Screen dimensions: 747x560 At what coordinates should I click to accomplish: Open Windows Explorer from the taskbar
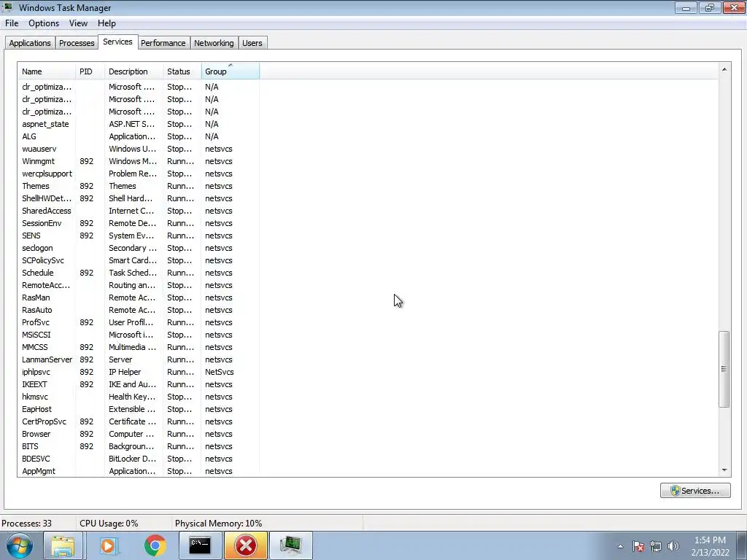tap(63, 545)
